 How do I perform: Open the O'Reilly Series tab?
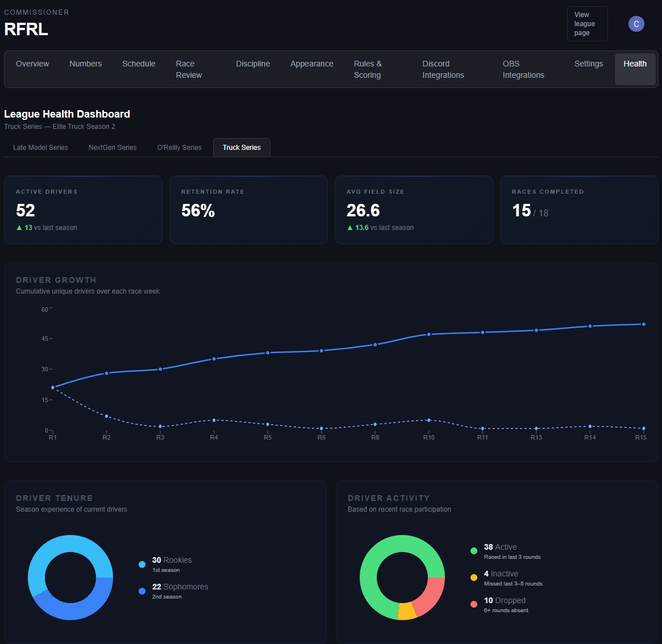tap(179, 147)
